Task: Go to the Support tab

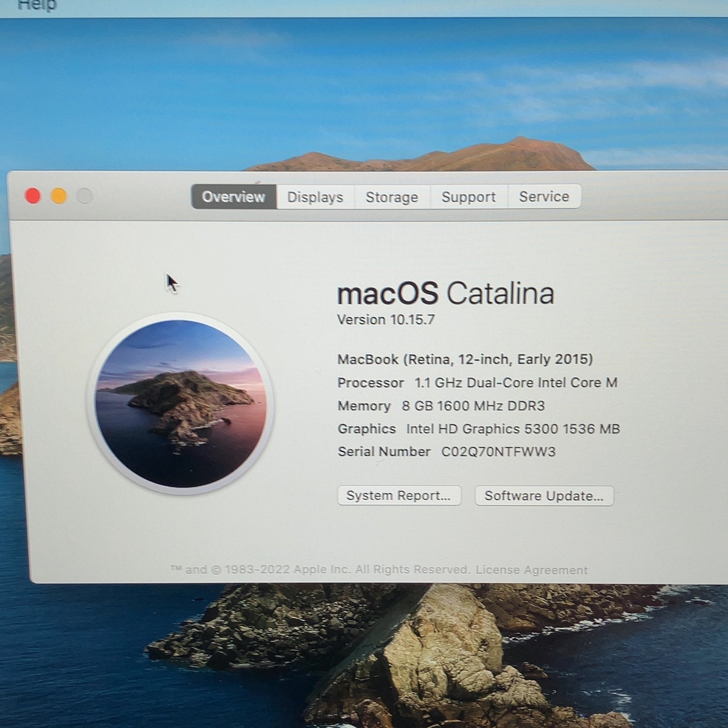Action: tap(469, 197)
